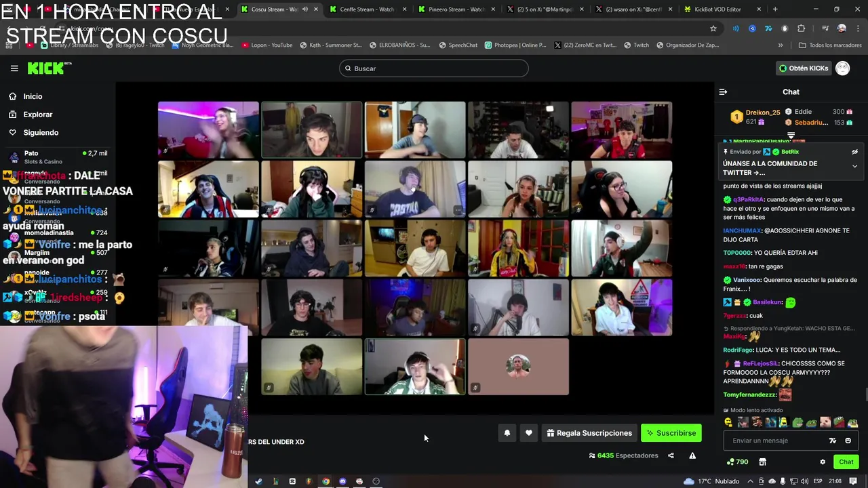This screenshot has height=488, width=868.
Task: Click the Obtén KICKs button
Action: coord(804,68)
